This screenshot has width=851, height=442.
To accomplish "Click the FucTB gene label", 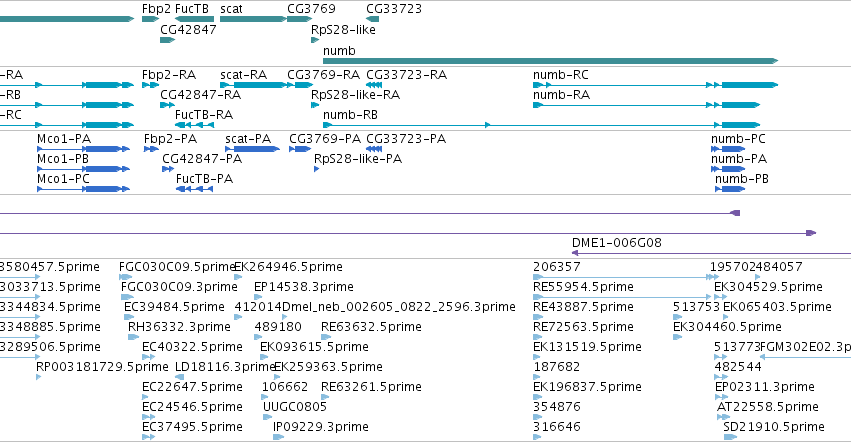I will (x=192, y=9).
